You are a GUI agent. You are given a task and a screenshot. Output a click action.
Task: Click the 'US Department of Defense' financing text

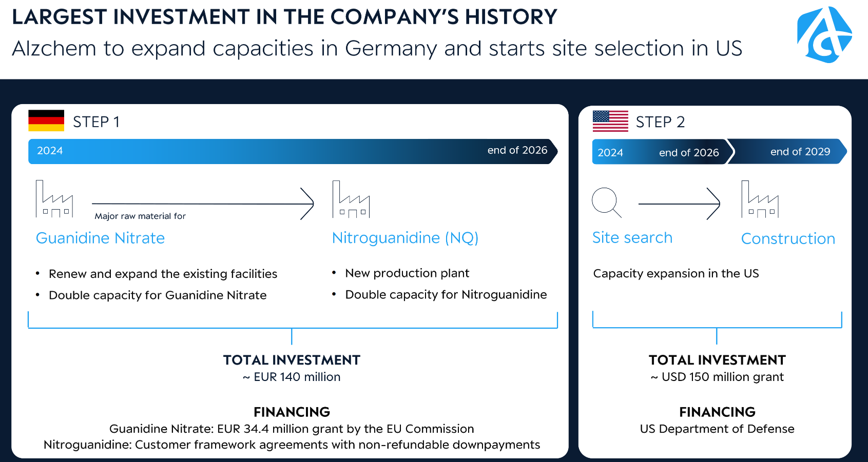(x=717, y=429)
